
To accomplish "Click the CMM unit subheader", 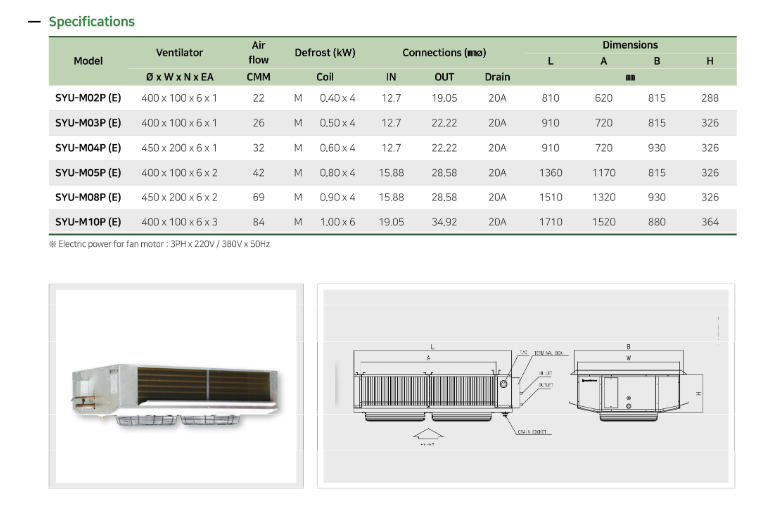I will (258, 77).
